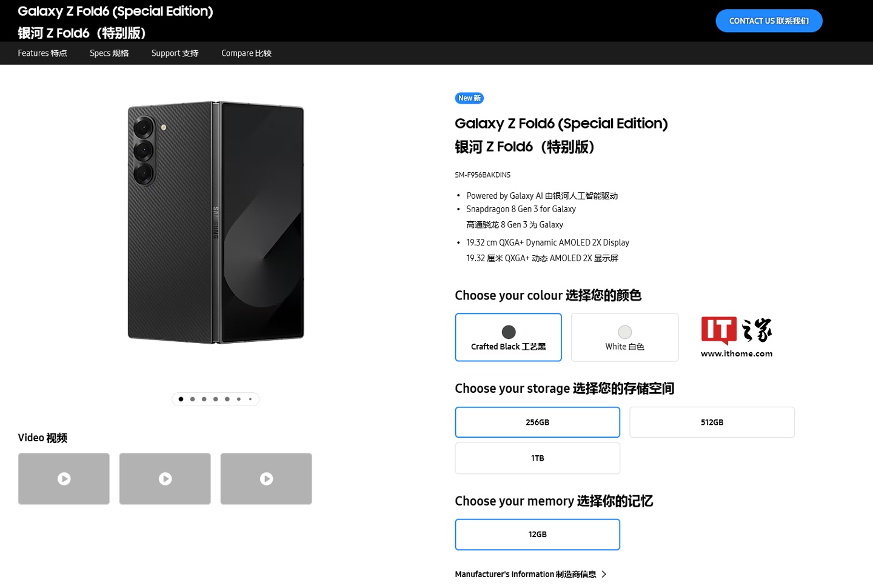Select 1TB storage option

pyautogui.click(x=537, y=458)
